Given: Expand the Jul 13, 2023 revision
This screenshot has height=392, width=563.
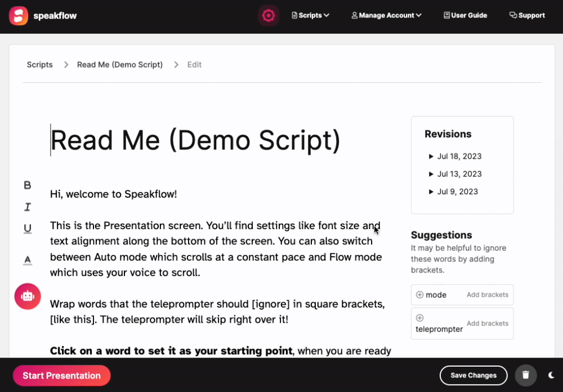Looking at the screenshot, I should 455,174.
